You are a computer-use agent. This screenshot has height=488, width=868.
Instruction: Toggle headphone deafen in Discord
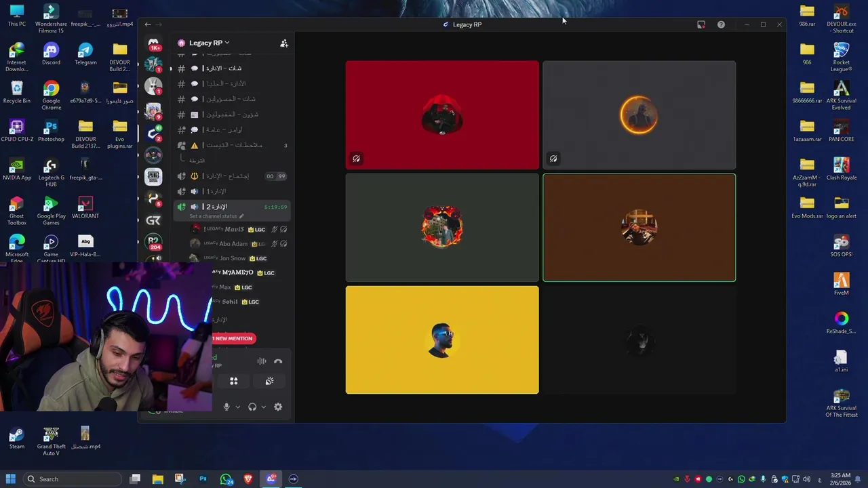tap(252, 407)
